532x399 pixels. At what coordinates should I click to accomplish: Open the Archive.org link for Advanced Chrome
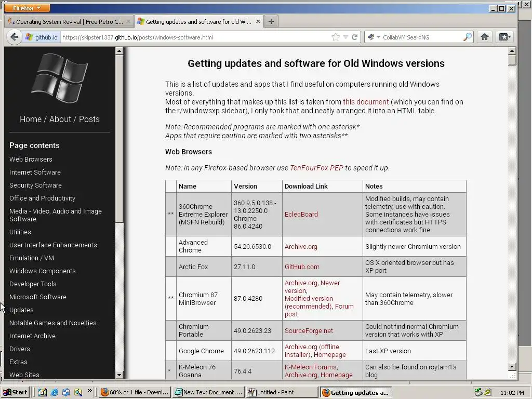[x=301, y=247]
